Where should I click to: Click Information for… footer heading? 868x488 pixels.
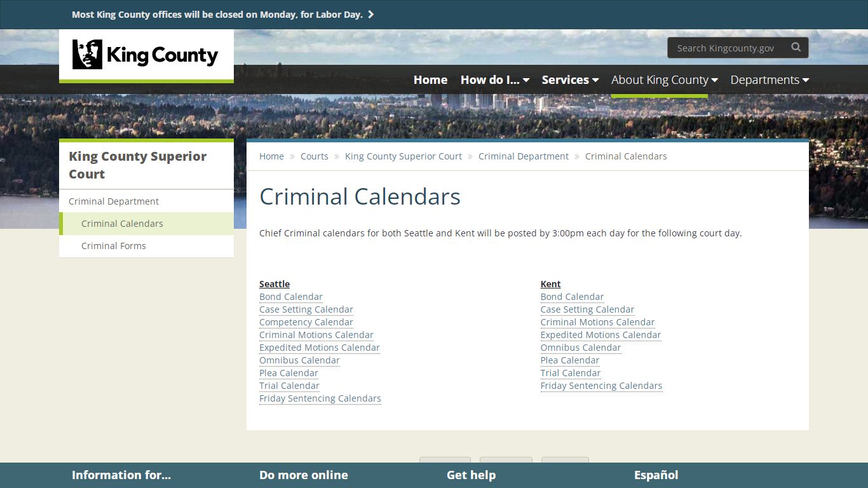(121, 475)
